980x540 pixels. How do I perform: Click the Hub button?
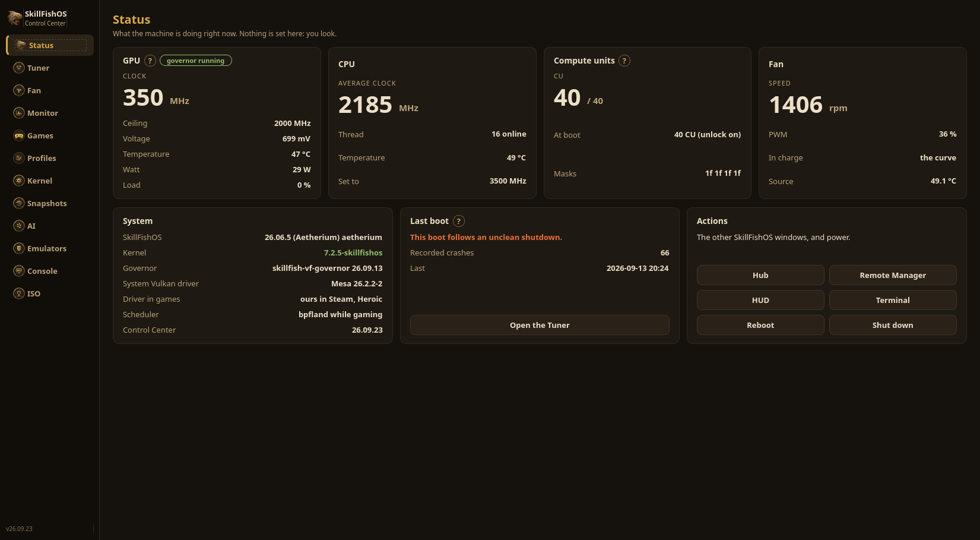(760, 275)
